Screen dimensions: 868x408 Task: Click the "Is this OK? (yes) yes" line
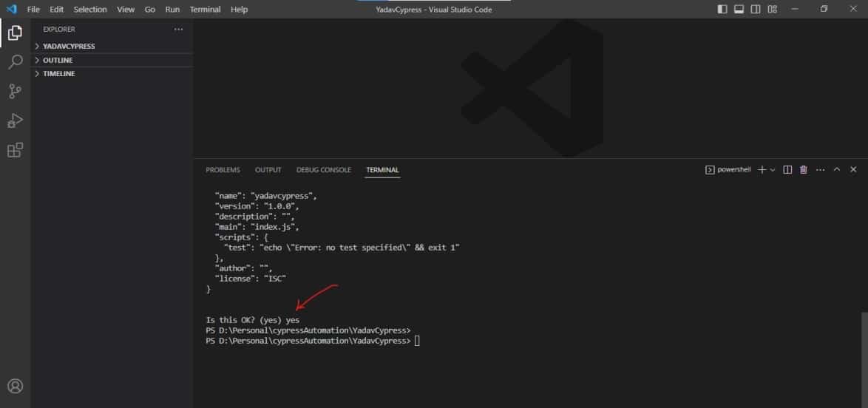tap(252, 320)
